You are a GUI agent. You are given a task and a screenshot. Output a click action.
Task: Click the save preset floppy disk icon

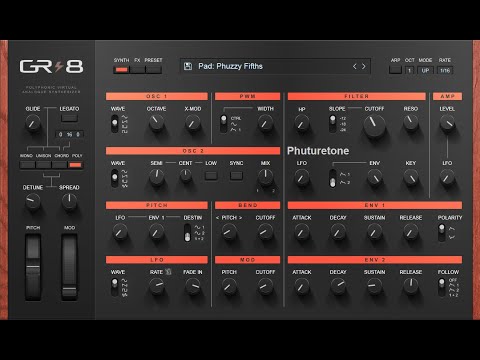click(188, 66)
